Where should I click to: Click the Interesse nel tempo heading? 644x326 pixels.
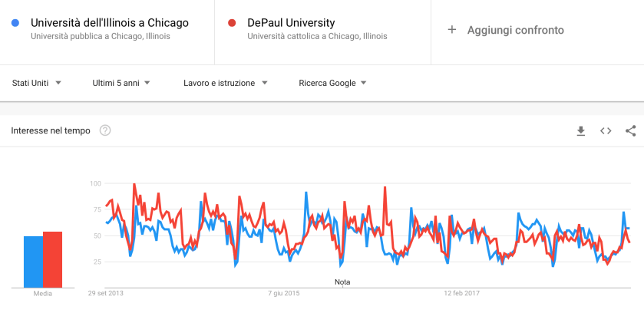[x=51, y=131]
